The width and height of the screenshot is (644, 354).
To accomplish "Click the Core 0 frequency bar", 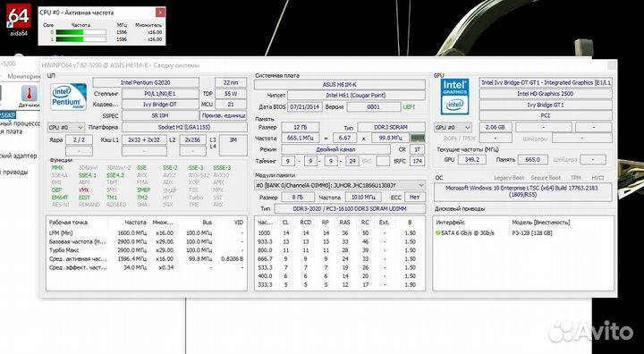I will click(80, 32).
